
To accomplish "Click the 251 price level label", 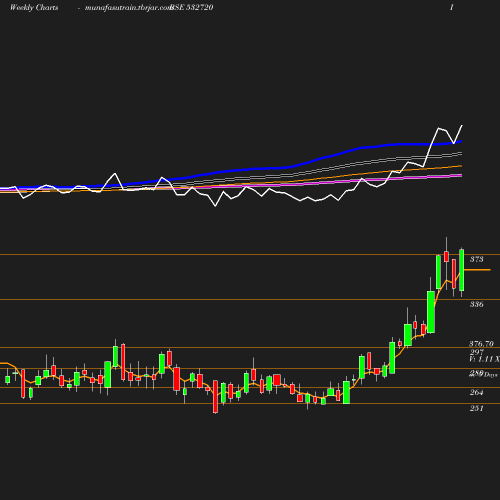I will [x=476, y=408].
